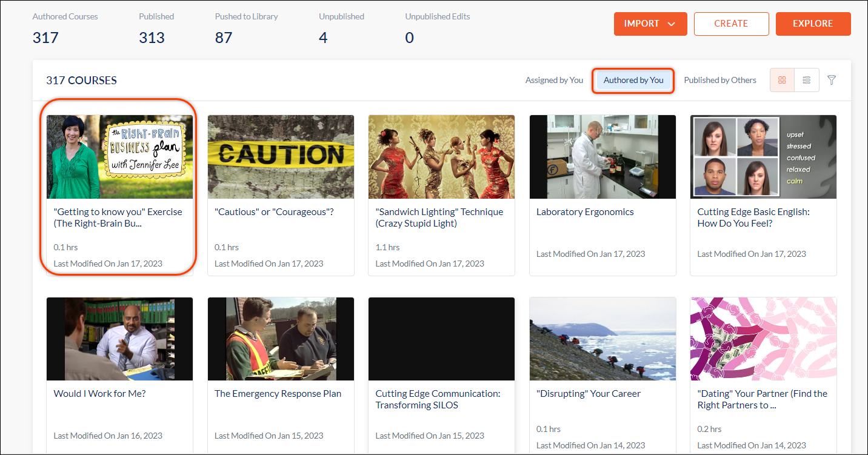Click "Disrupting" Your Career title

(x=589, y=394)
